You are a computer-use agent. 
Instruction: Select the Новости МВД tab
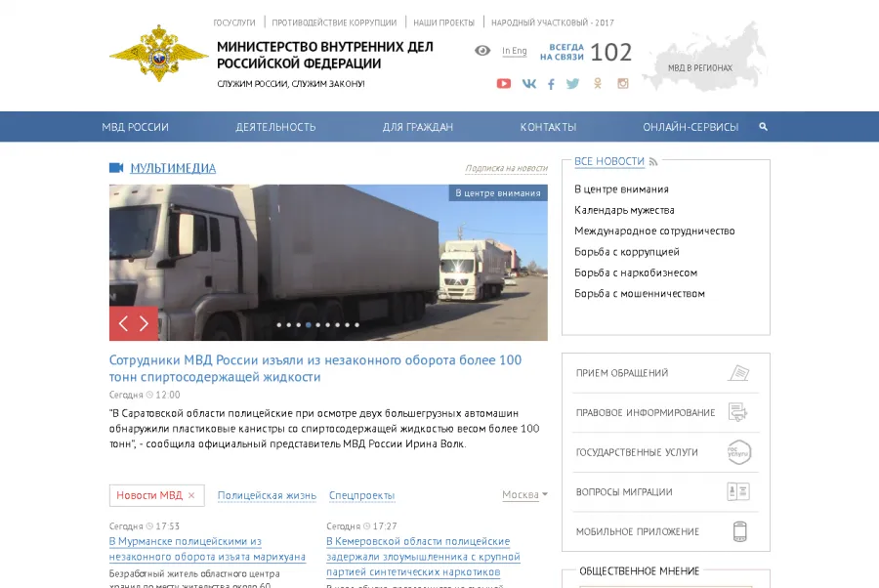(x=149, y=495)
